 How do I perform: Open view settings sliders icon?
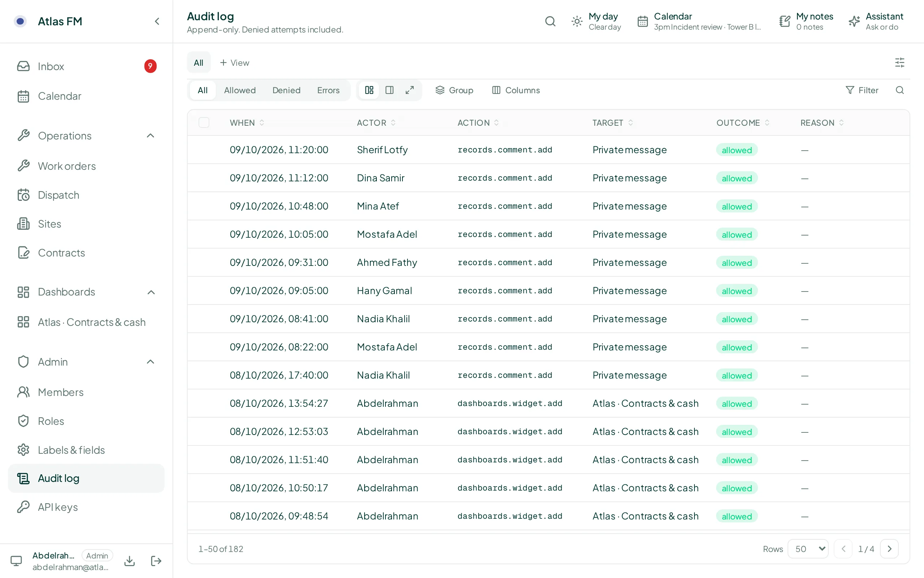click(x=899, y=63)
